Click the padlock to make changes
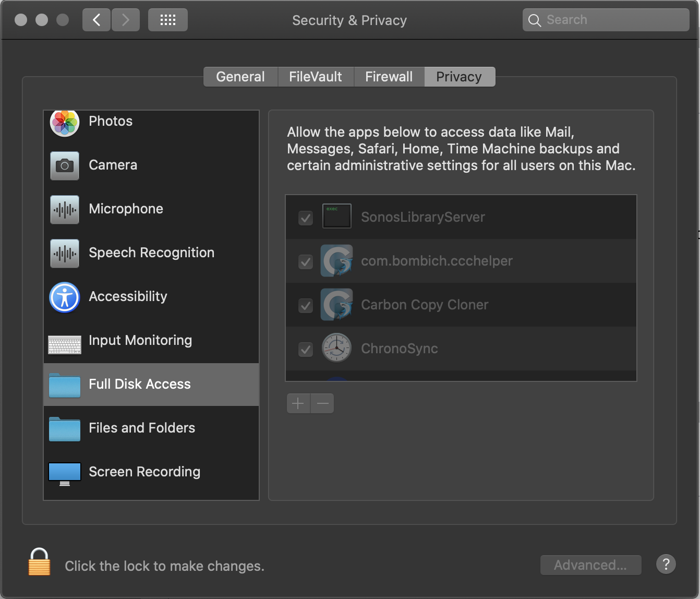Viewport: 700px width, 599px height. 39,562
